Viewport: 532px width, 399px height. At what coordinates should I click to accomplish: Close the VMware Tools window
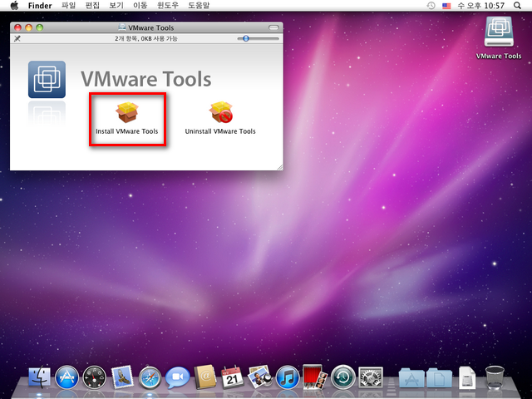pyautogui.click(x=17, y=27)
